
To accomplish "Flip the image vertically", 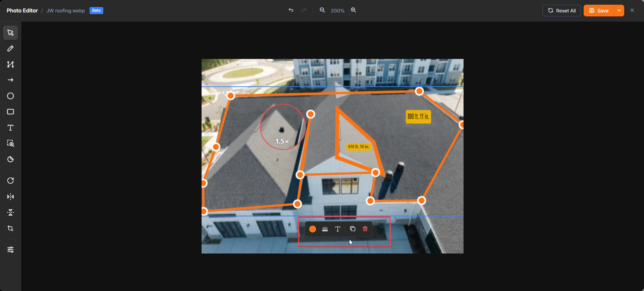I will (x=10, y=212).
